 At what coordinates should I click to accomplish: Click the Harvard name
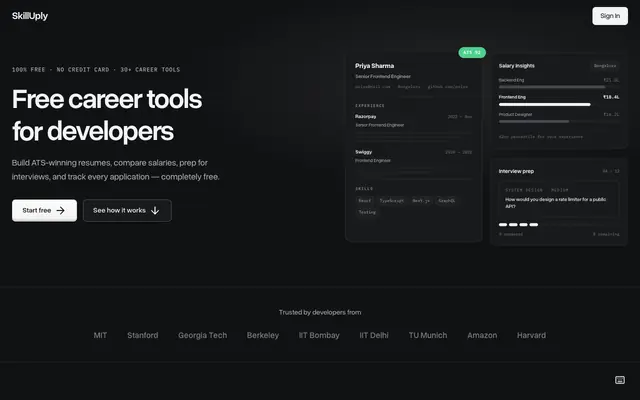[531, 335]
